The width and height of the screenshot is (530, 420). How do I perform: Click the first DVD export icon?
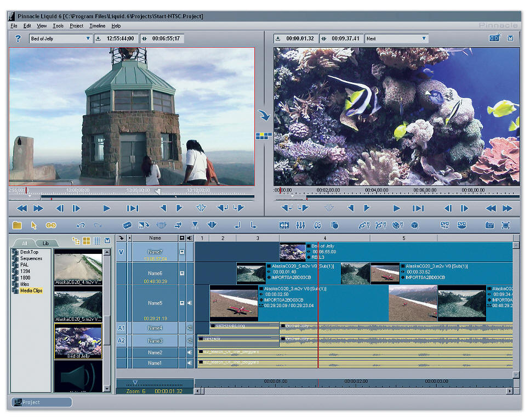445,225
